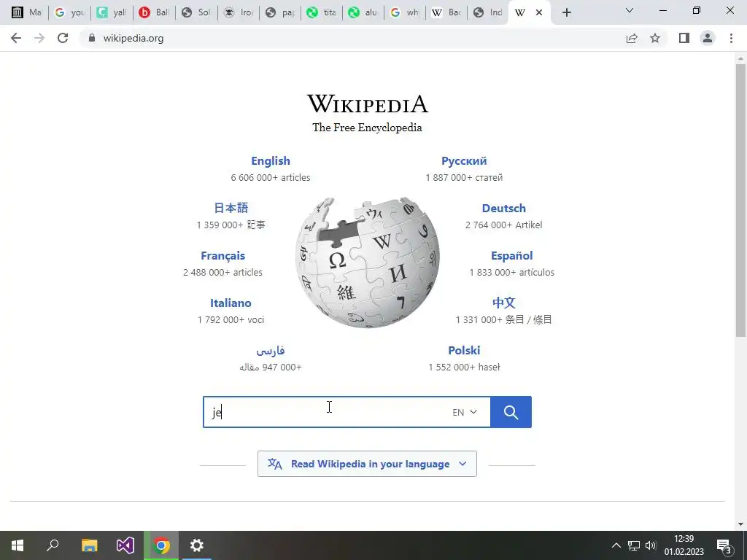Switch to the tab labeled pap

coord(280,12)
